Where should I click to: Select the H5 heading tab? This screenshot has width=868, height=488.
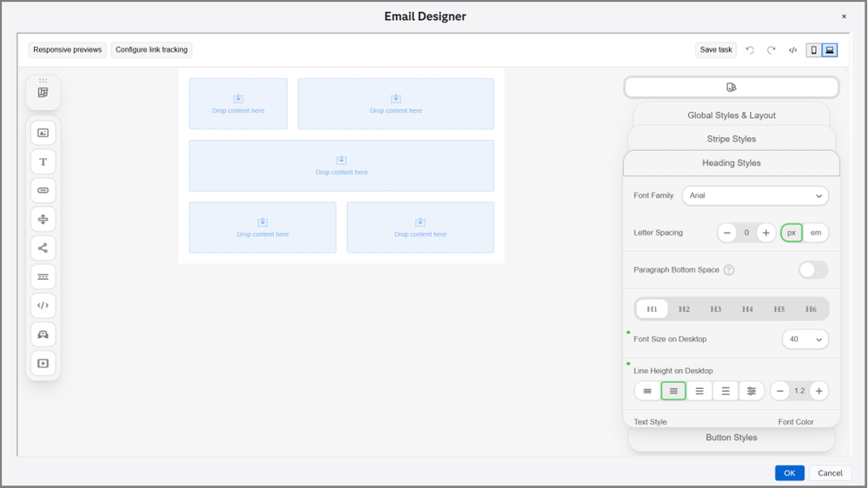(779, 309)
